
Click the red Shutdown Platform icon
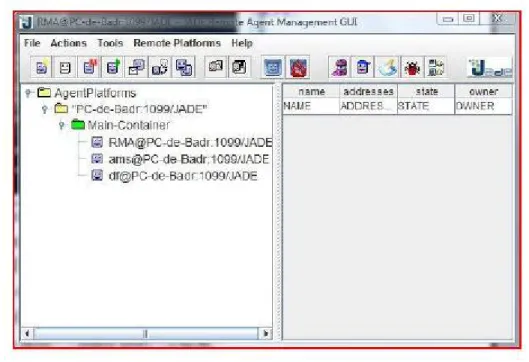click(x=298, y=67)
